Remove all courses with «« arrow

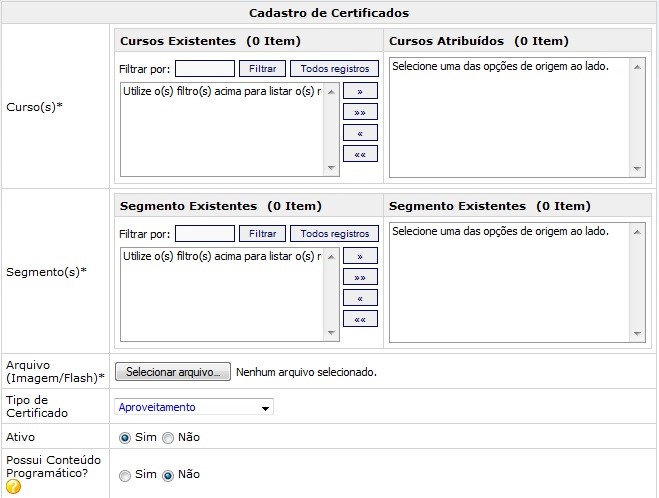pyautogui.click(x=359, y=154)
